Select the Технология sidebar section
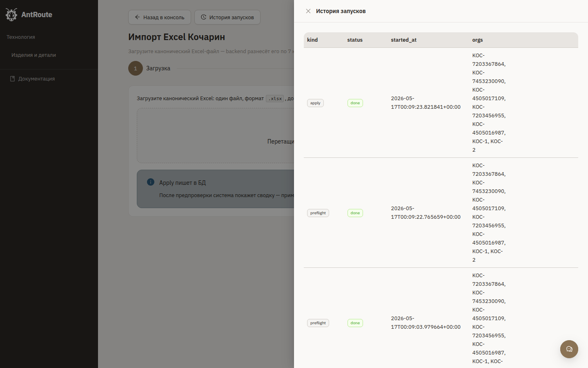 pyautogui.click(x=21, y=37)
